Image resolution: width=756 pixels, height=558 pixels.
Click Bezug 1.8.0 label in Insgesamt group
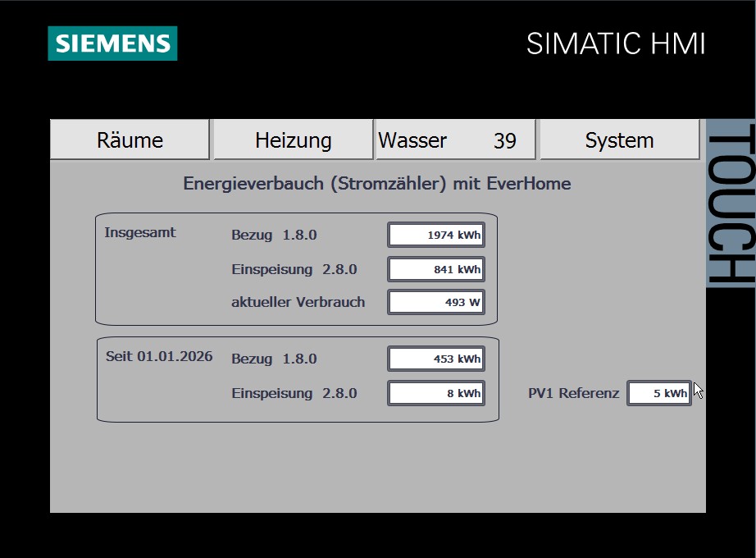tap(274, 236)
